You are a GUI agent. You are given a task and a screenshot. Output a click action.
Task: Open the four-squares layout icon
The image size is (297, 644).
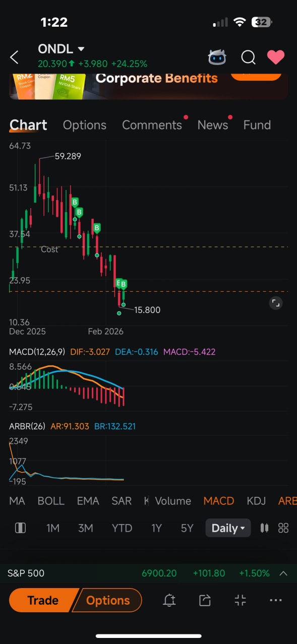(x=283, y=528)
